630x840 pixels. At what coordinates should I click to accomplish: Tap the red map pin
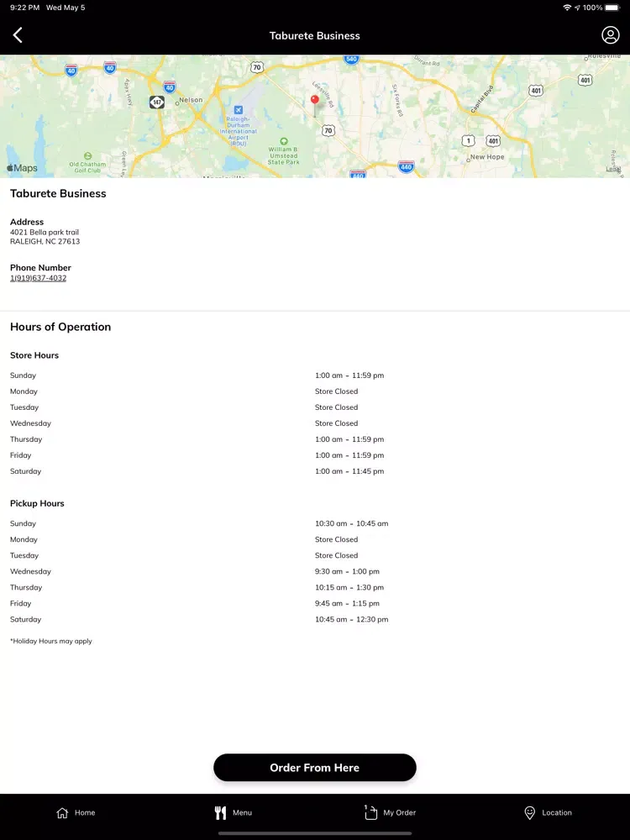315,100
